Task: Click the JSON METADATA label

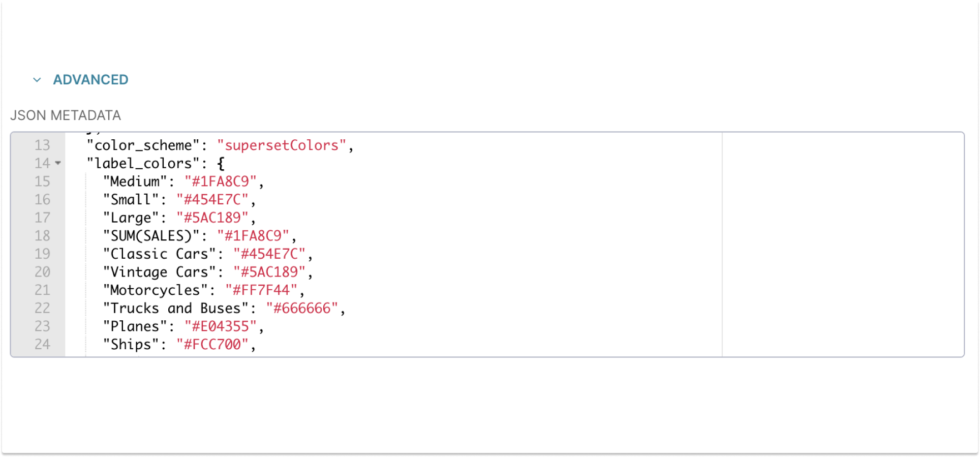Action: click(67, 115)
